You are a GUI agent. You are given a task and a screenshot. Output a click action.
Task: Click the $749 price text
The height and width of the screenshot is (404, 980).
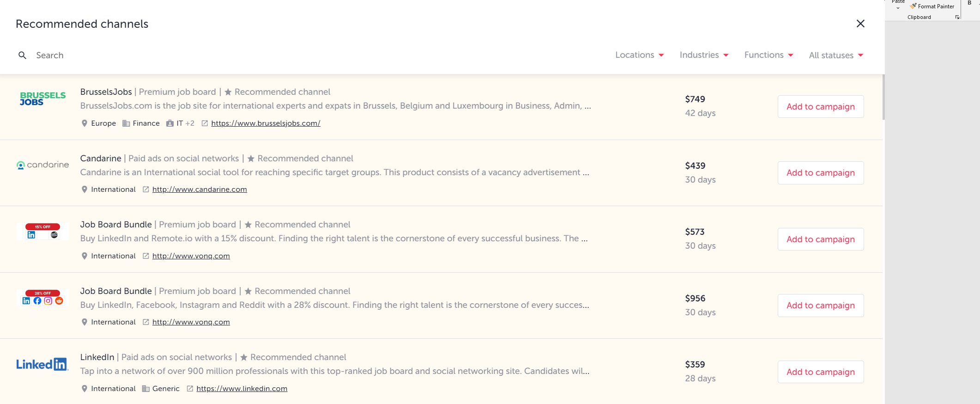tap(695, 99)
